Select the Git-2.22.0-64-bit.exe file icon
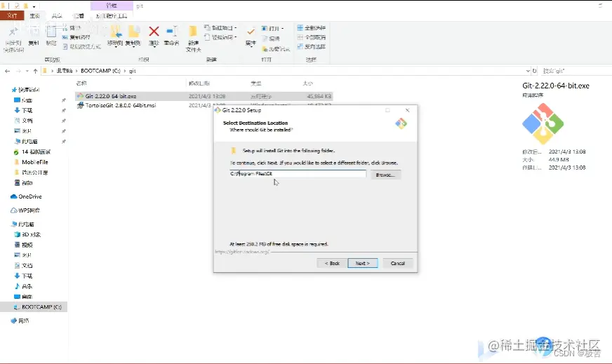The height and width of the screenshot is (364, 612). [81, 96]
